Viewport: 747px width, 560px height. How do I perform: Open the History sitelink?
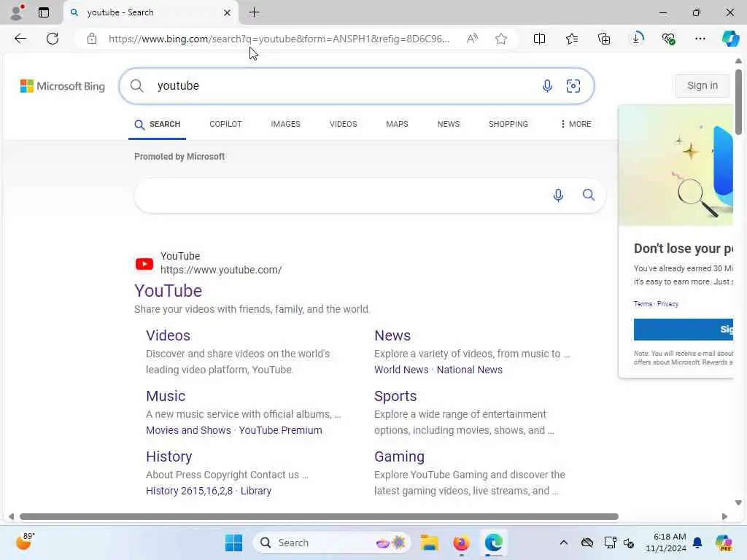point(169,456)
